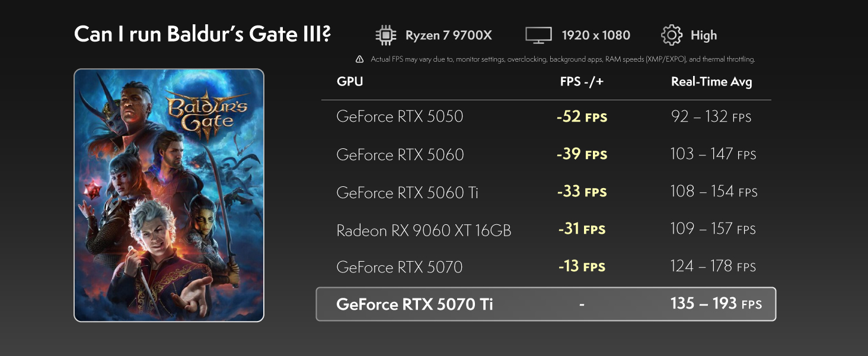Select the GeForce RTX 5070 row
This screenshot has height=356, width=868.
[x=546, y=267]
